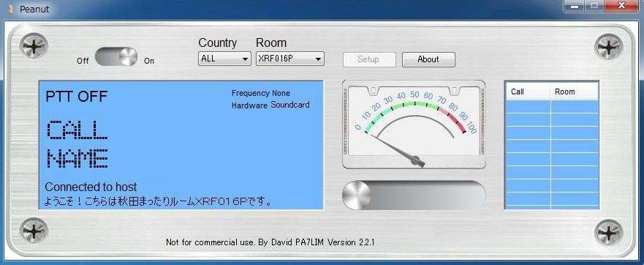Click the greyed-out Setup button
644x265 pixels.
point(369,59)
